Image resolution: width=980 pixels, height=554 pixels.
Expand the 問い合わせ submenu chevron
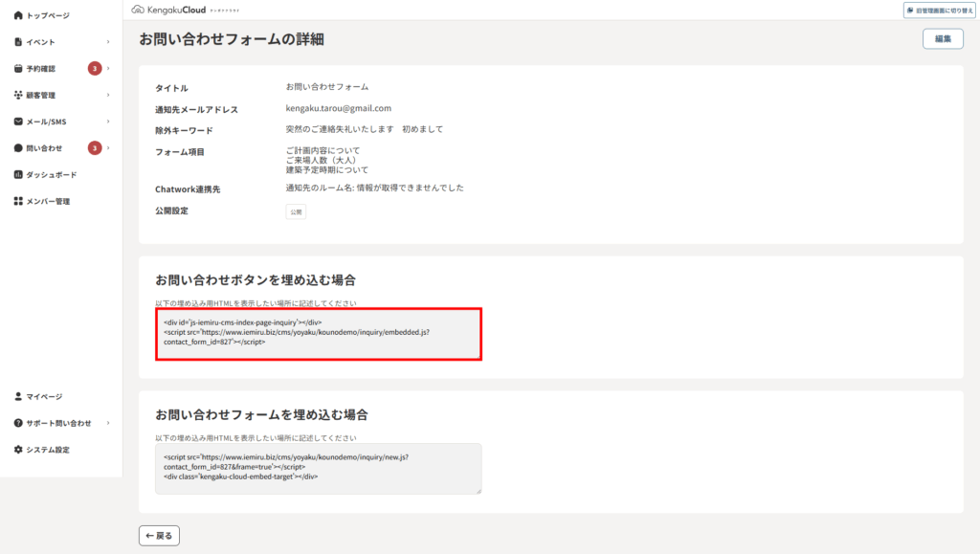tap(108, 148)
